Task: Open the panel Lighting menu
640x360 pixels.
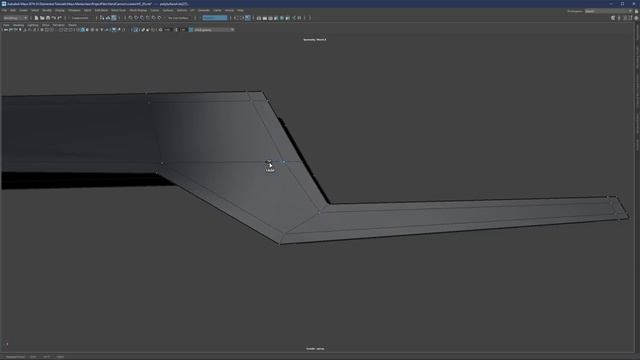Action: click(33, 25)
